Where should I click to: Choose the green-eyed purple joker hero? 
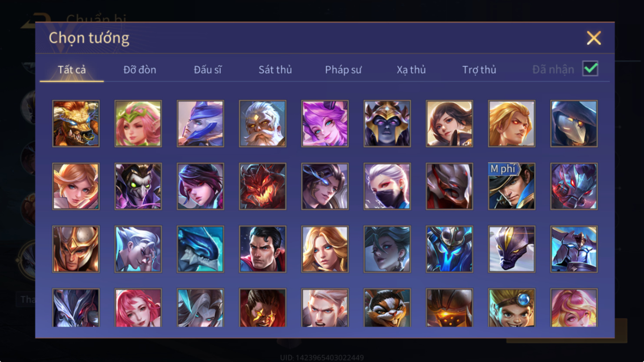pyautogui.click(x=138, y=187)
